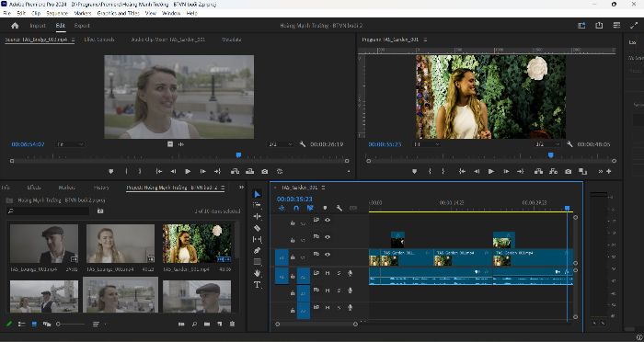644x342 pixels.
Task: Click Insert button in Source monitor
Action: tap(235, 171)
